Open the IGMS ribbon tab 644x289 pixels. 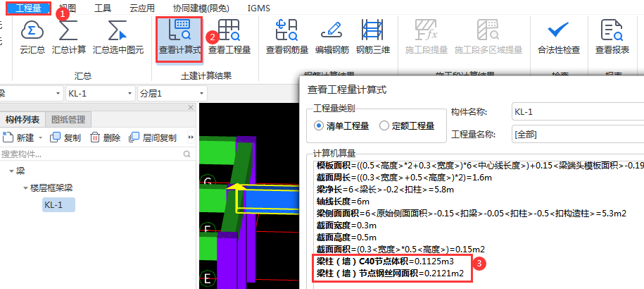click(259, 8)
